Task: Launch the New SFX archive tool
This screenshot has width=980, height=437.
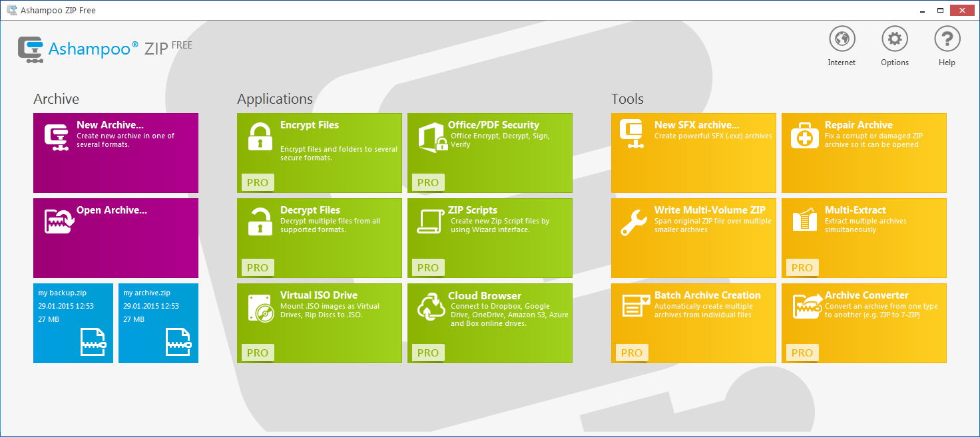Action: tap(693, 152)
